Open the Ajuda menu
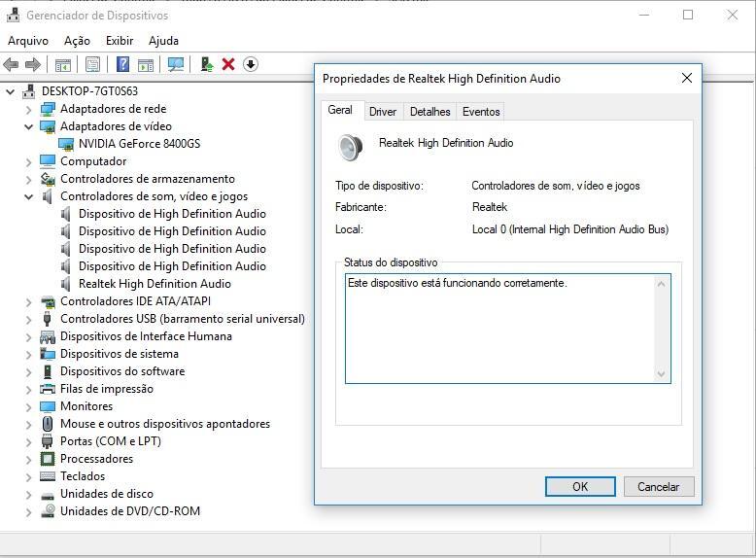 pos(163,41)
